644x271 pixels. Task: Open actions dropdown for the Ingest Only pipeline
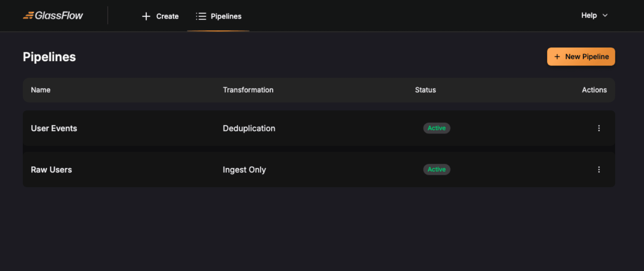click(x=599, y=170)
